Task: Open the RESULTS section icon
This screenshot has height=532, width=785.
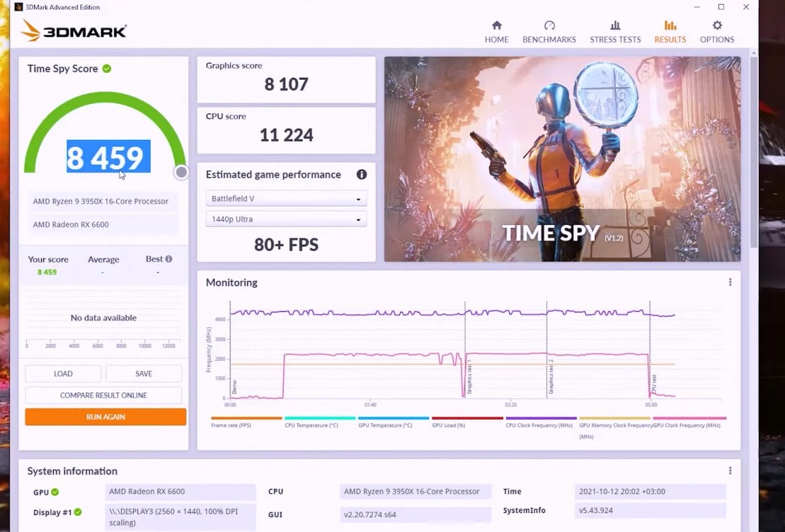Action: (x=670, y=26)
